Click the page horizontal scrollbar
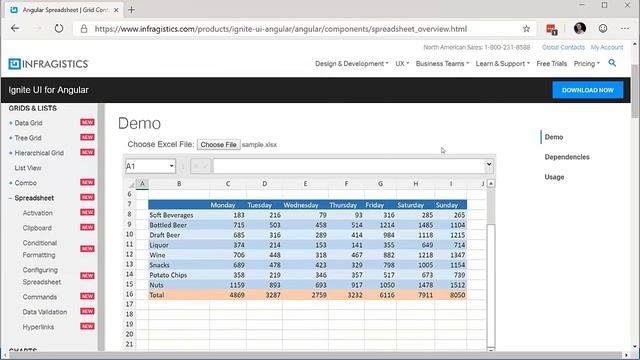 (x=316, y=356)
